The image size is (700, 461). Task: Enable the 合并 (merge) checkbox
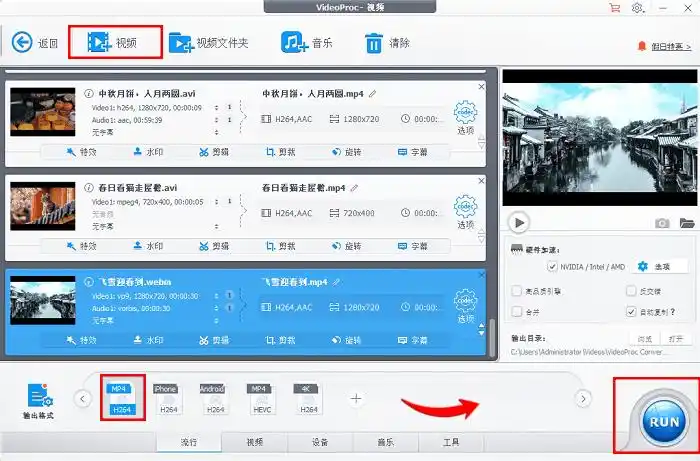pos(517,313)
